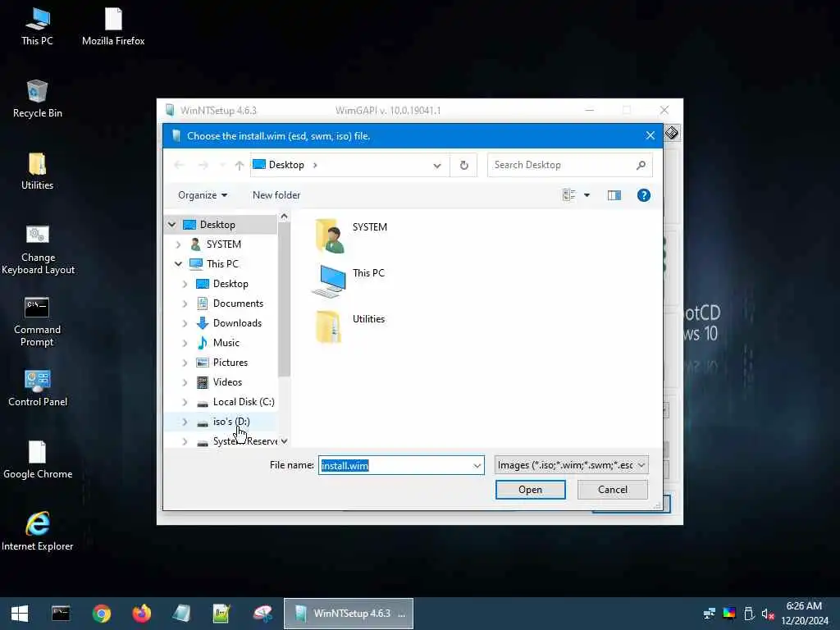Go up one folder level

coord(240,166)
